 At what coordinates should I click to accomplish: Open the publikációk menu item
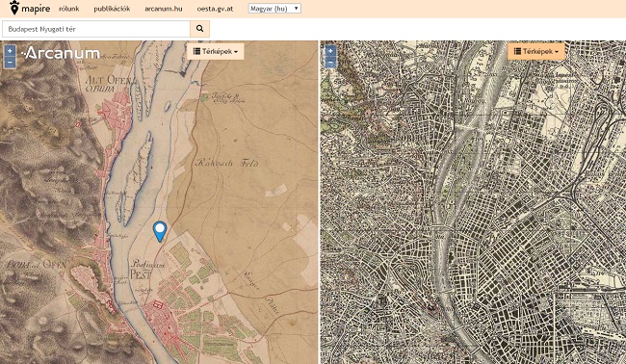tap(112, 9)
